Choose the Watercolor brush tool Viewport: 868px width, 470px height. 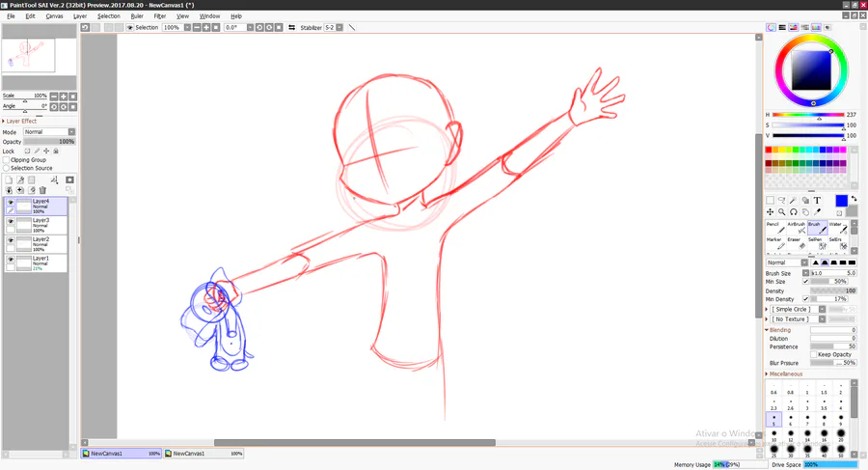[x=838, y=227]
